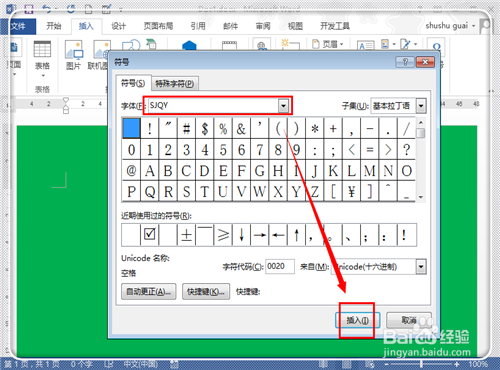Screen dimensions: 500x370
Task: Pick the check box symbol from recent symbols
Action: pos(150,235)
